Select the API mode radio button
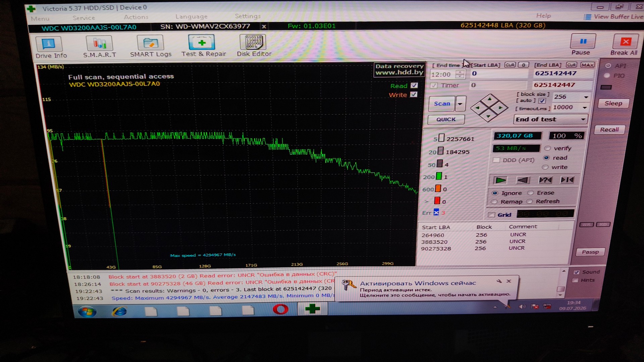 [608, 66]
